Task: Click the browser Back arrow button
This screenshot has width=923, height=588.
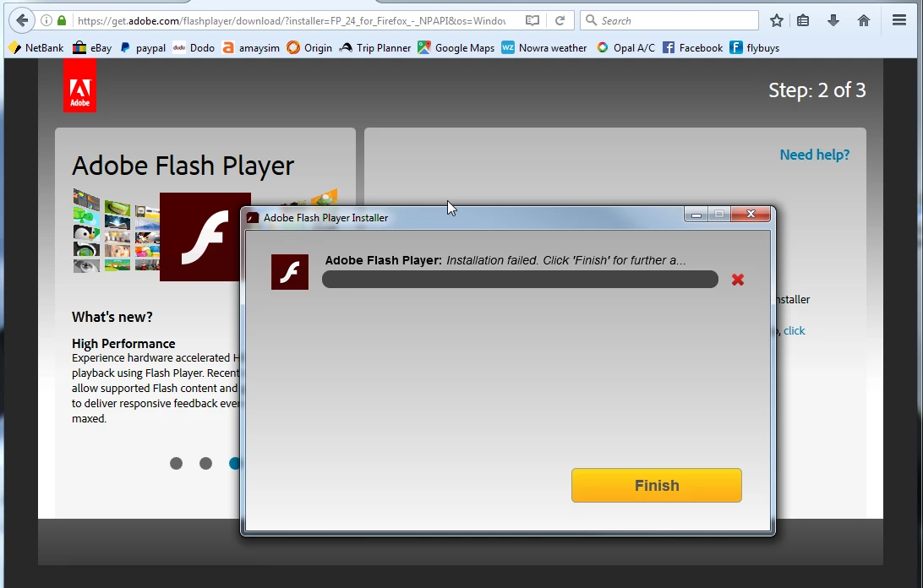Action: click(x=22, y=20)
